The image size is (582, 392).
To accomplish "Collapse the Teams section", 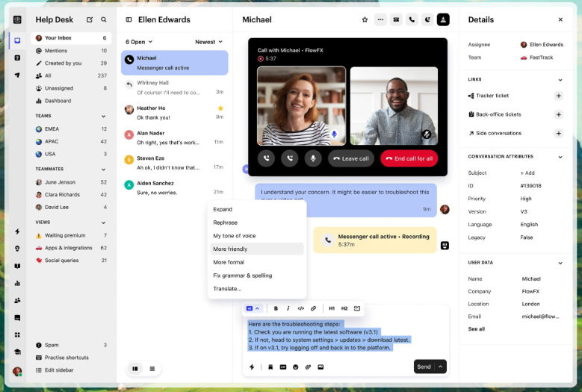I will pyautogui.click(x=104, y=116).
